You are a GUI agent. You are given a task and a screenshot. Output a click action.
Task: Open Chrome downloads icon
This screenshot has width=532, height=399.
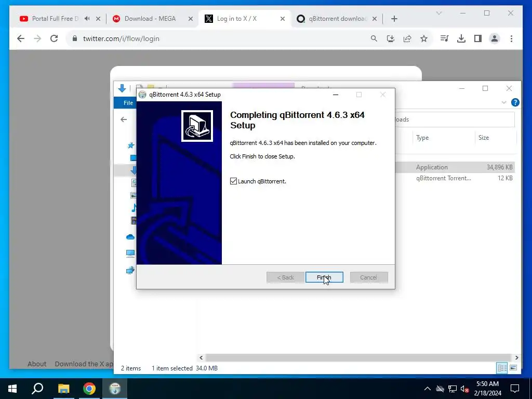click(461, 38)
